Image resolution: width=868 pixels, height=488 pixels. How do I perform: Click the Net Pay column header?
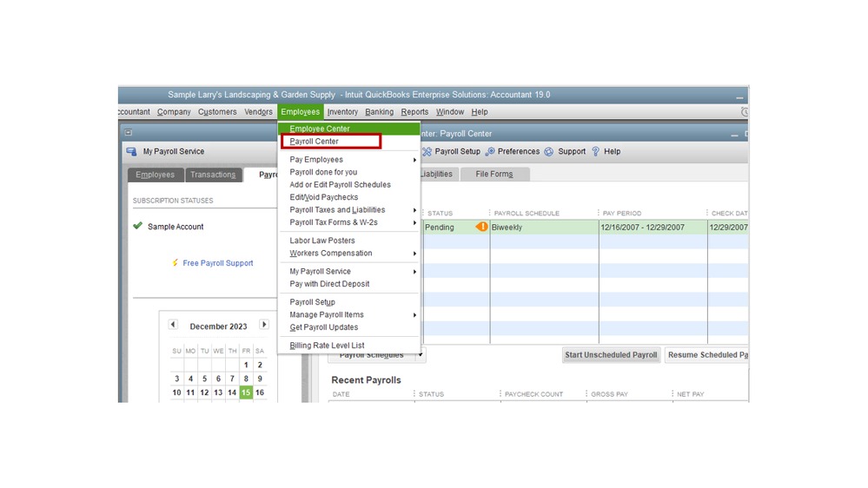690,394
